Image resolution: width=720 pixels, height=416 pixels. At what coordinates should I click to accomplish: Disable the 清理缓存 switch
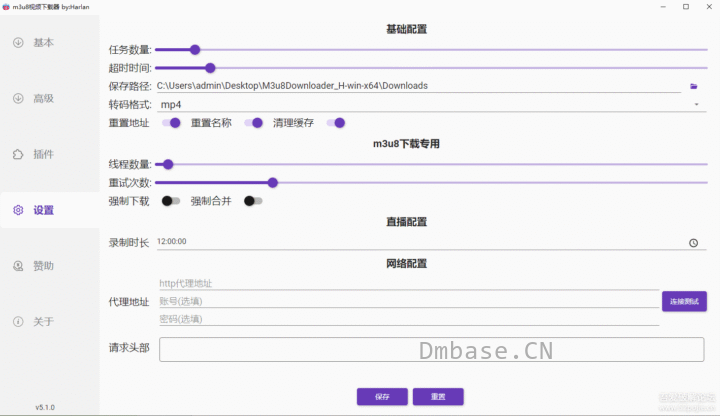[335, 123]
